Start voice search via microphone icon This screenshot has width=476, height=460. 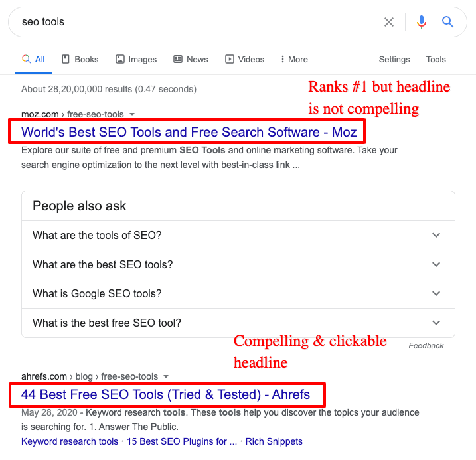point(422,22)
